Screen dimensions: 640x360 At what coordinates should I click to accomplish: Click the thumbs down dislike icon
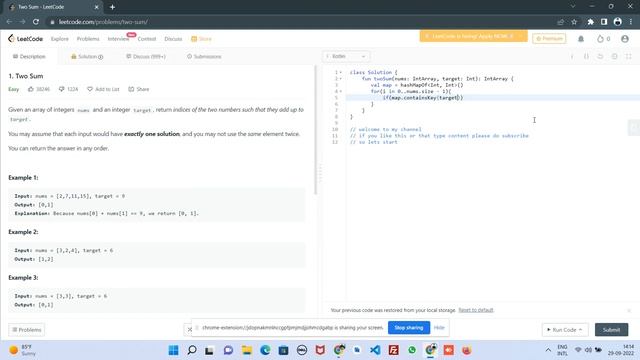click(61, 89)
